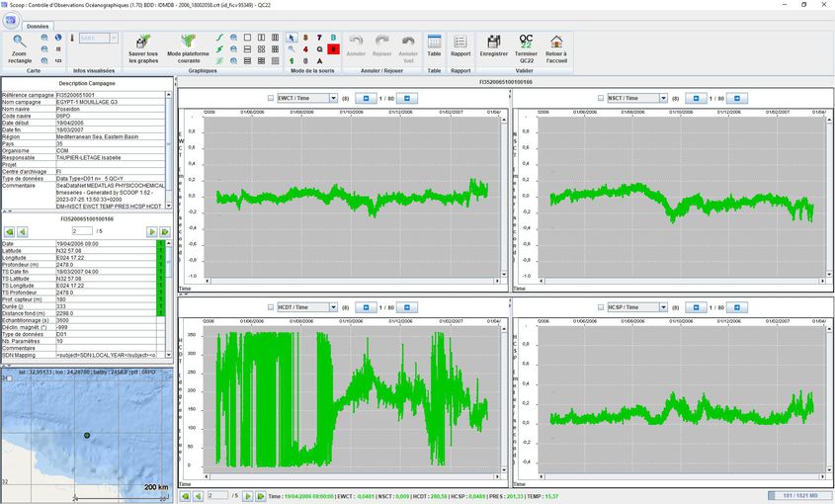Image resolution: width=835 pixels, height=504 pixels.
Task: Select quality flag B mouse mode
Action: click(333, 38)
